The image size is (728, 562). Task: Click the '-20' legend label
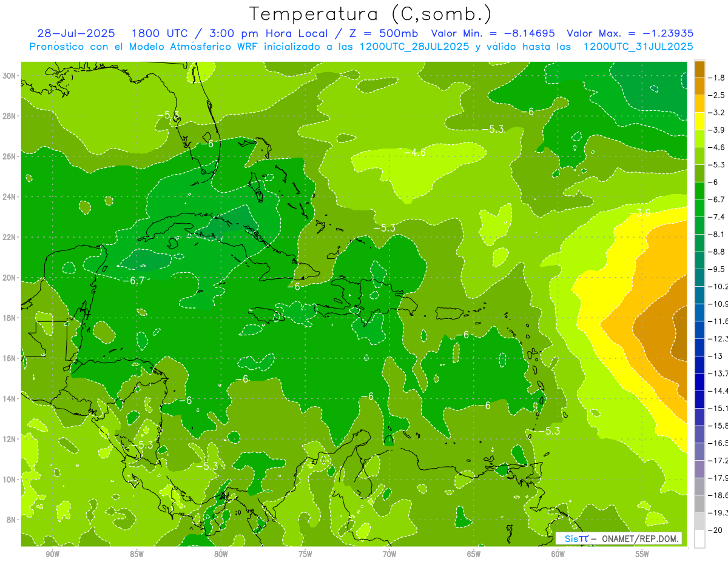click(715, 530)
